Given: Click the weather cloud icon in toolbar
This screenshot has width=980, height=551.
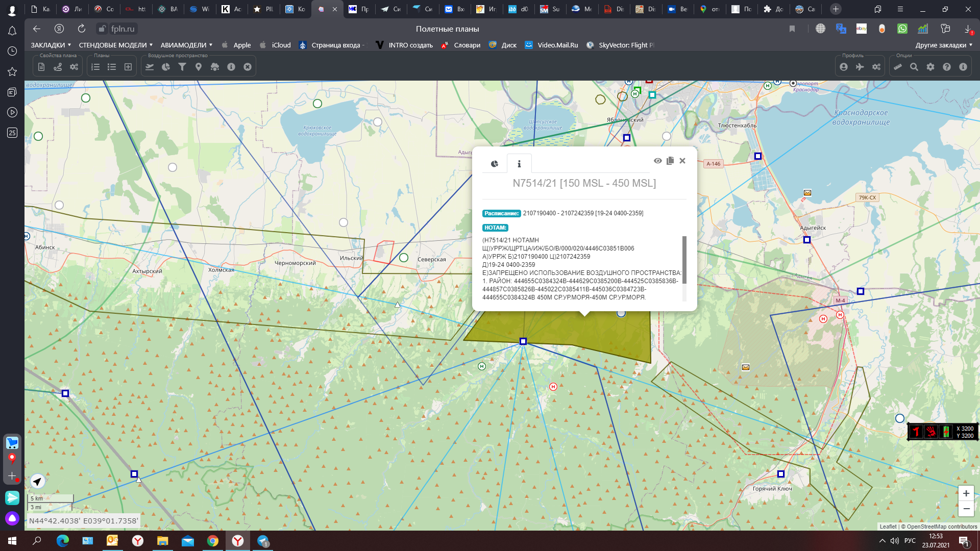Looking at the screenshot, I should tap(215, 67).
